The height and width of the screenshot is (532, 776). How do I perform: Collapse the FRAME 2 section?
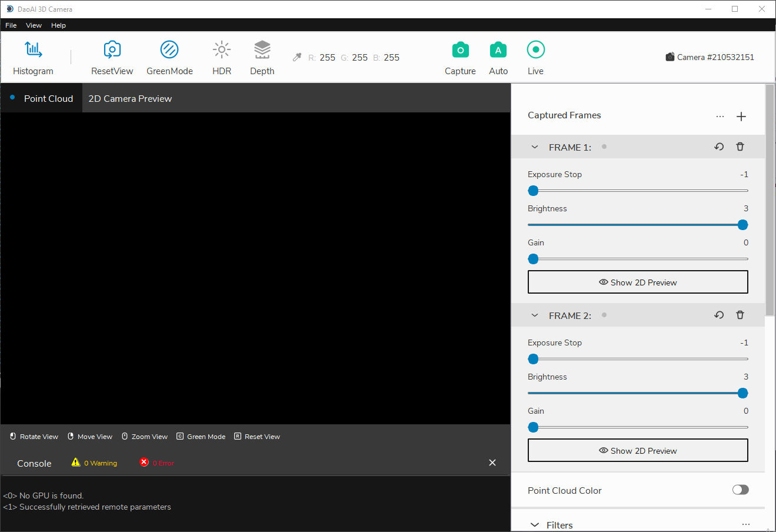point(535,315)
